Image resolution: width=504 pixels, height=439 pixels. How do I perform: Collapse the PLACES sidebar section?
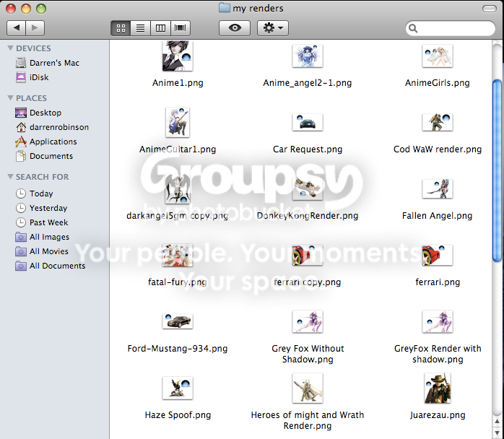(10, 97)
